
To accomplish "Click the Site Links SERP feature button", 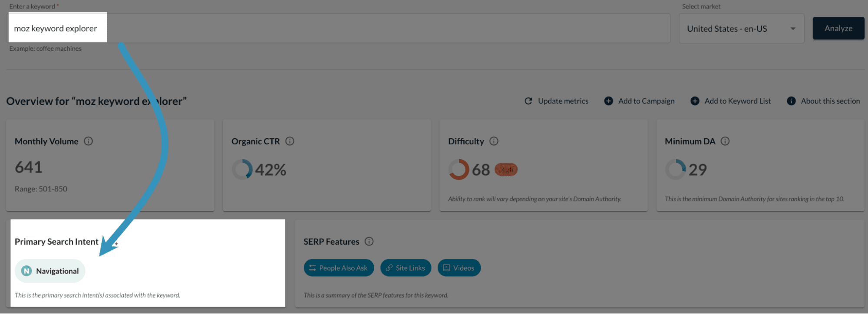I will [x=405, y=268].
